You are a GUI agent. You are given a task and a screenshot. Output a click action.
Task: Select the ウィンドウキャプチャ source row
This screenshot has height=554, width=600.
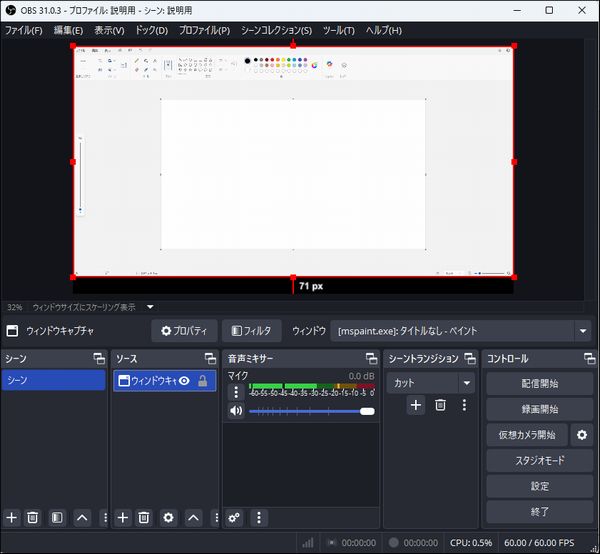[x=165, y=381]
